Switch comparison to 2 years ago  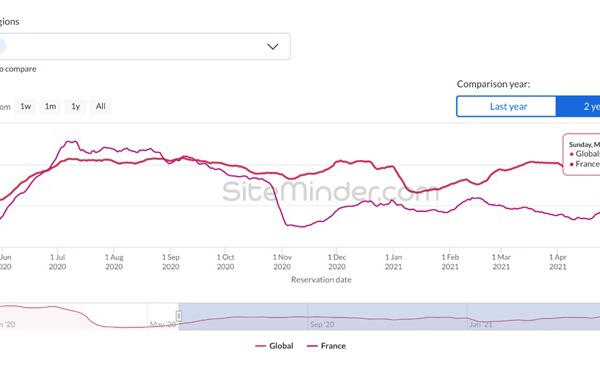[x=578, y=106]
